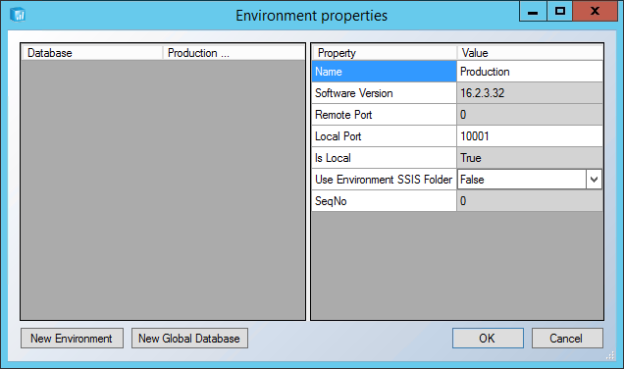Cancel the Environment properties dialog

567,338
